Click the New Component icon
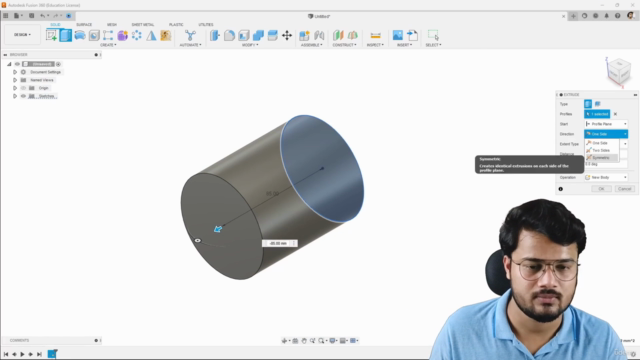640x360 pixels. coord(304,36)
